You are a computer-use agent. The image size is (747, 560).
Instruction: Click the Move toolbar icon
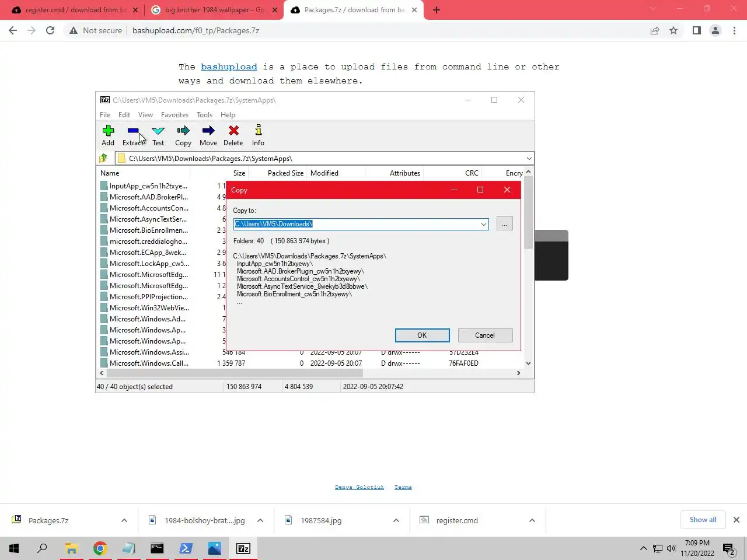pos(208,131)
